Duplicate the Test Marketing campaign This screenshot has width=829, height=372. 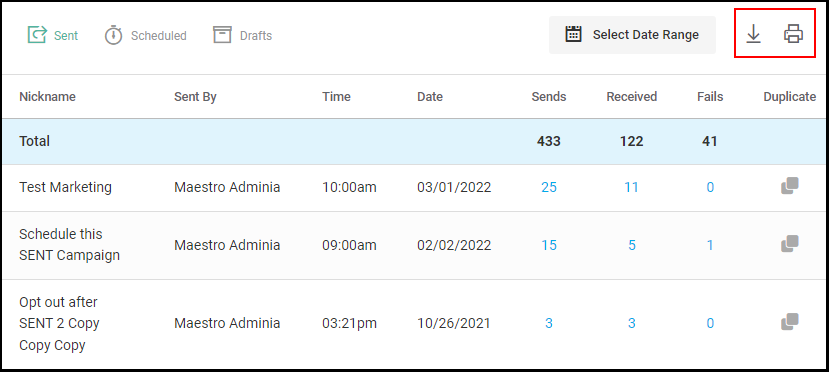[x=789, y=186]
